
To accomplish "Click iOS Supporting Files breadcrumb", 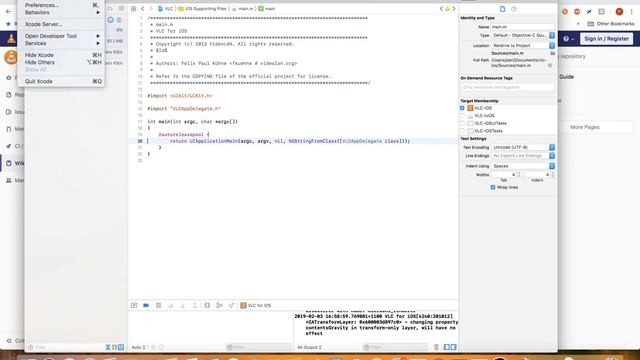I will (x=202, y=9).
